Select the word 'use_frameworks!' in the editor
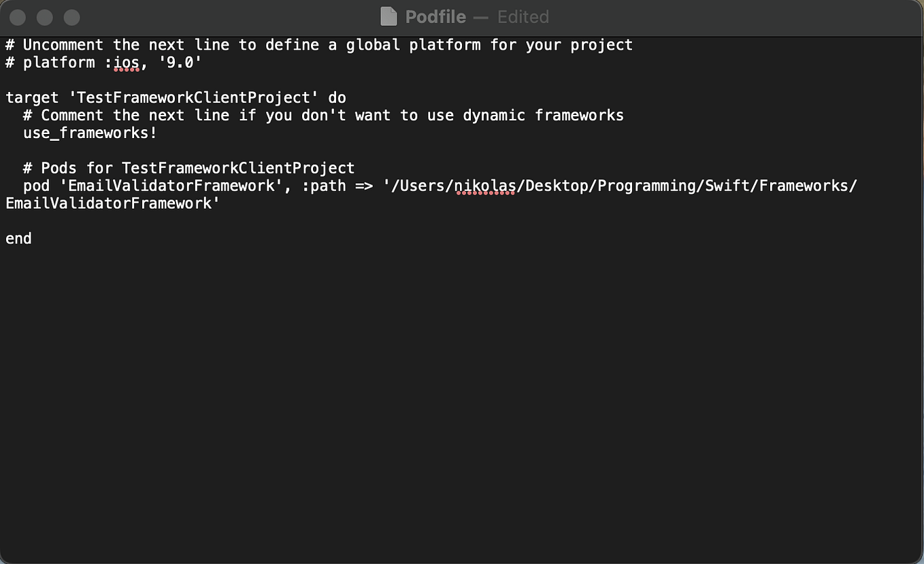924x564 pixels. (89, 133)
